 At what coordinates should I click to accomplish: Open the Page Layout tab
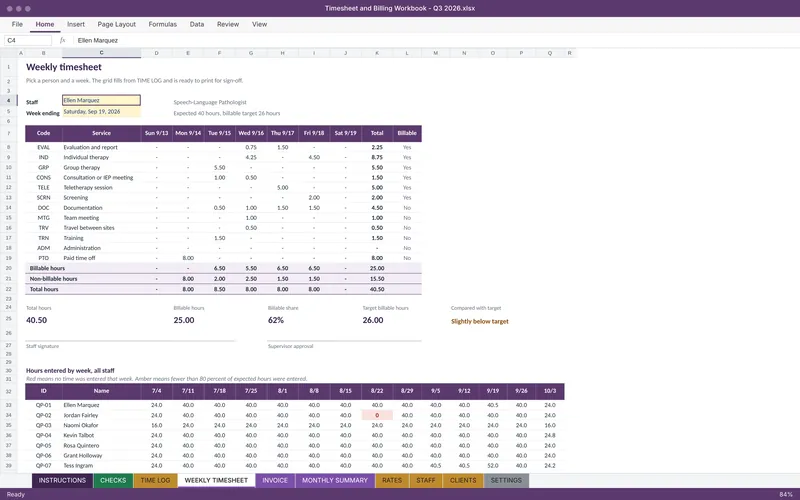click(x=116, y=24)
